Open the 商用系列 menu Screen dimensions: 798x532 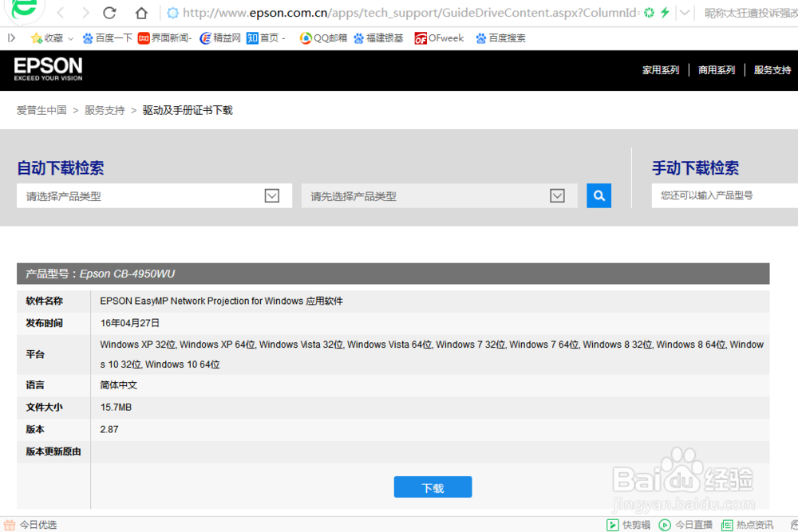(717, 70)
